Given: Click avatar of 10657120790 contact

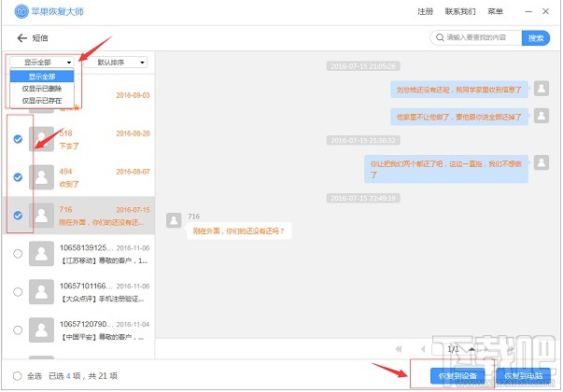Looking at the screenshot, I should pyautogui.click(x=42, y=329).
